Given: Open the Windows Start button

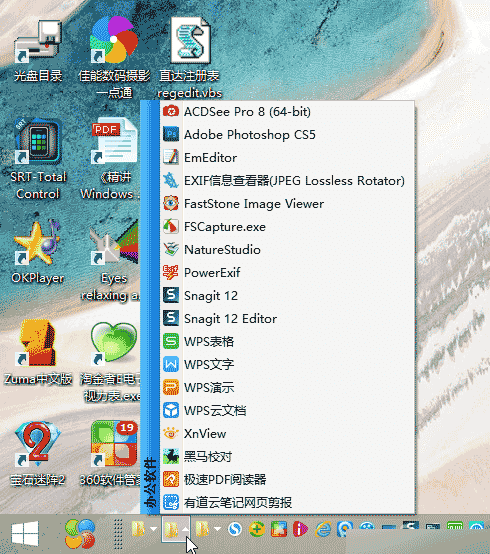Looking at the screenshot, I should (x=25, y=534).
